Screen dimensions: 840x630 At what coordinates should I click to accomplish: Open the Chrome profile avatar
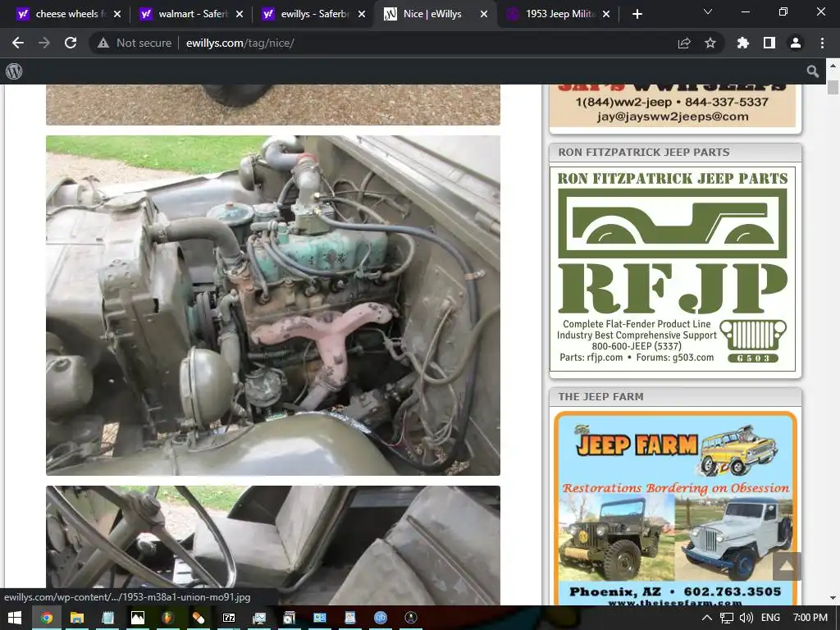[795, 43]
